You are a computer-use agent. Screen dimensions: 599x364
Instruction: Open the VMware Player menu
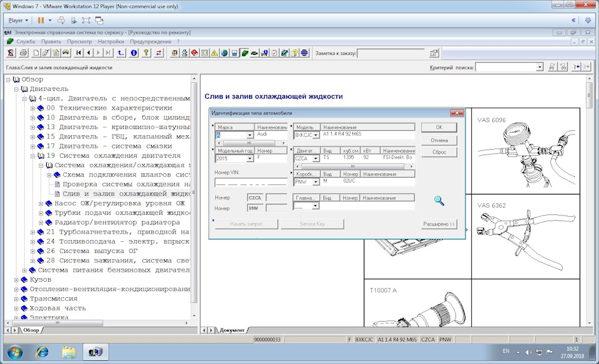pos(18,20)
